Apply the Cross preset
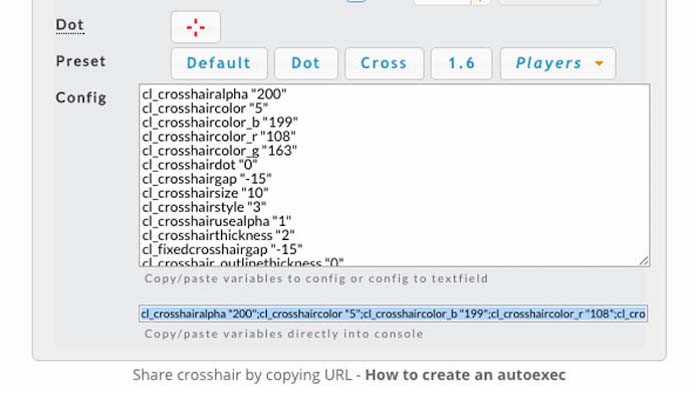The width and height of the screenshot is (695, 393). point(384,63)
